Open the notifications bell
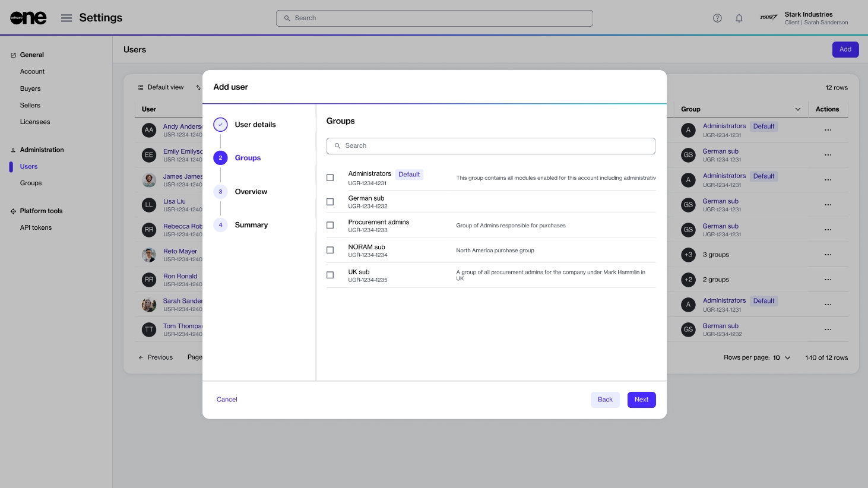Viewport: 868px width, 488px height. point(739,18)
